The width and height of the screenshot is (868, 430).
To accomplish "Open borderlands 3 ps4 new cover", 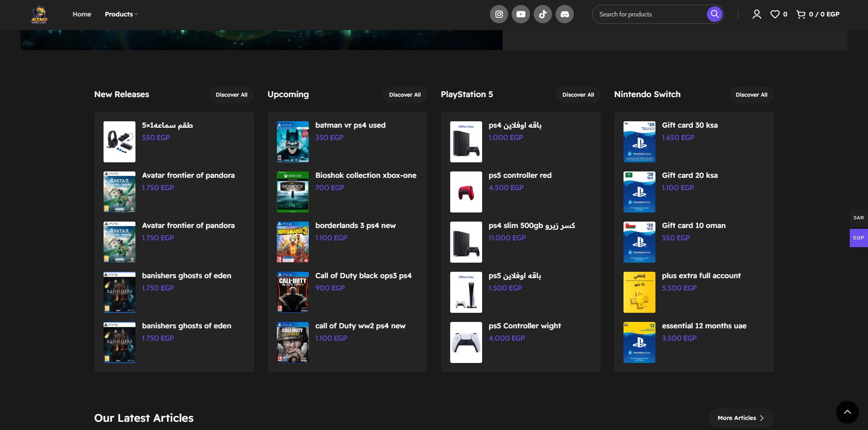I will [x=293, y=242].
